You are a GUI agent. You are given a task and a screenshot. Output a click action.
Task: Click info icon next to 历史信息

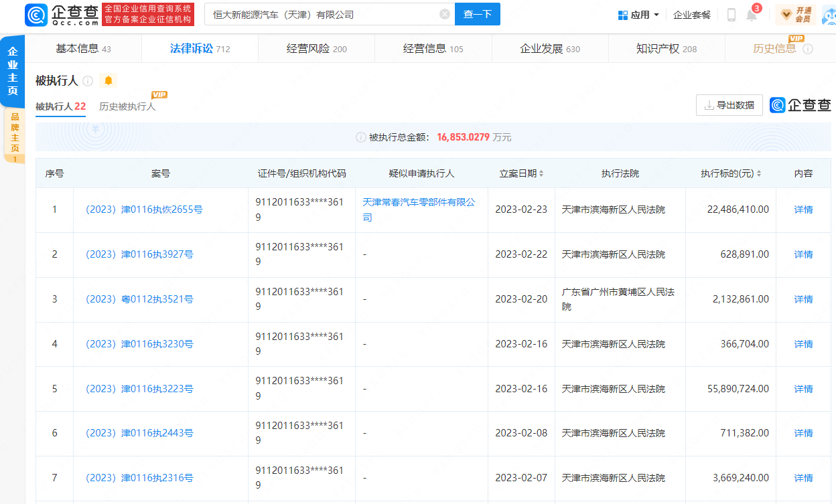pyautogui.click(x=808, y=49)
